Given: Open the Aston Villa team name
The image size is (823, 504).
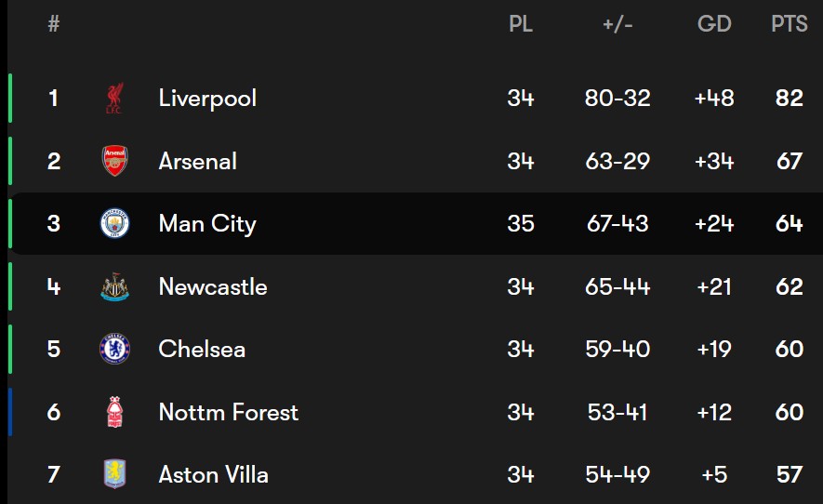Looking at the screenshot, I should pyautogui.click(x=214, y=474).
